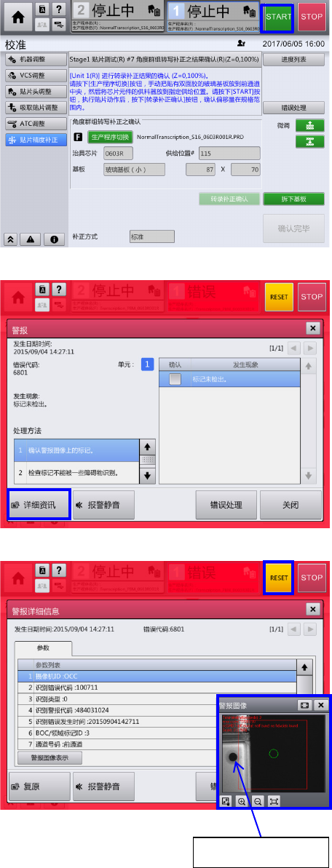Step up in the 处理方法 list
The width and height of the screenshot is (332, 868).
coord(148,447)
